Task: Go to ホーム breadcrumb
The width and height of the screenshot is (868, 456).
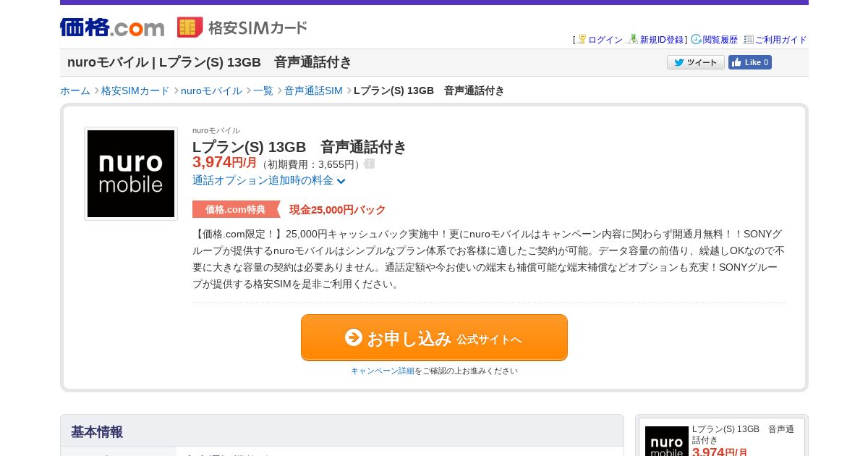Action: 75,90
